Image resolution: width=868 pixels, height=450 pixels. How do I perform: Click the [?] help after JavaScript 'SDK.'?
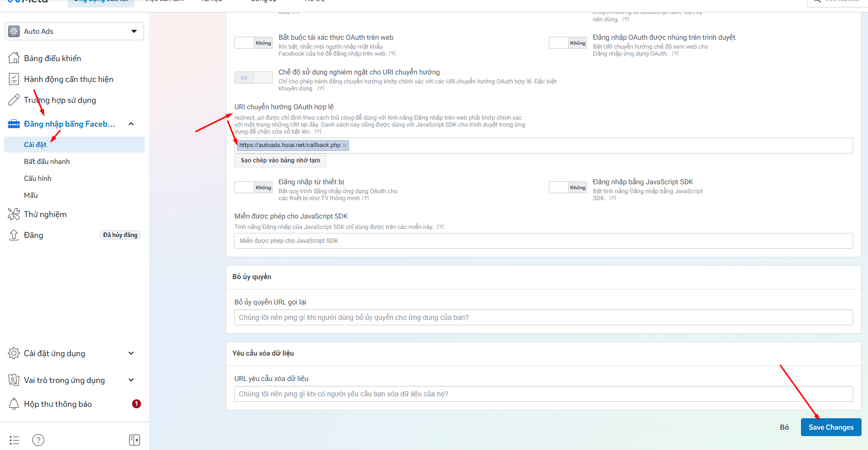click(613, 198)
